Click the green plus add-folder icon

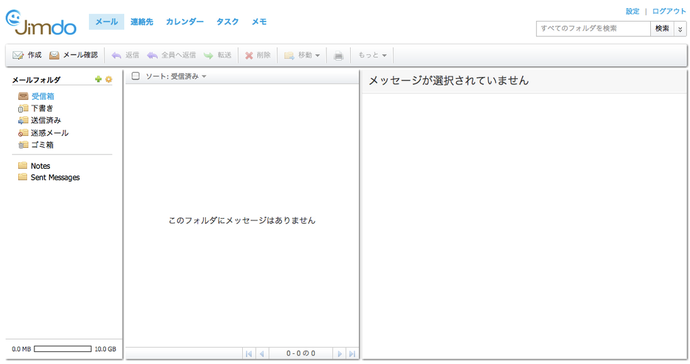[98, 79]
